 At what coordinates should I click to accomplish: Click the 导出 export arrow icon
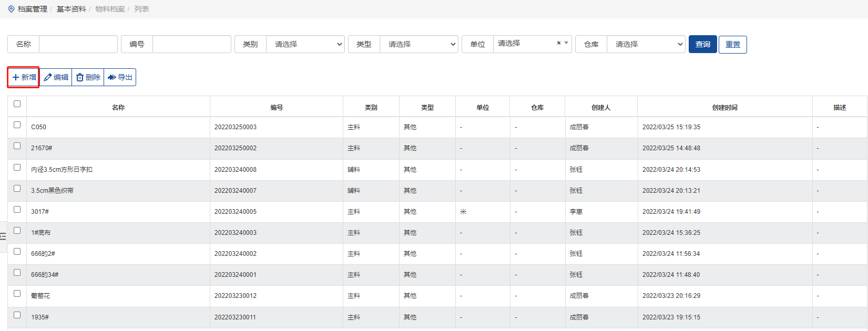tap(111, 77)
